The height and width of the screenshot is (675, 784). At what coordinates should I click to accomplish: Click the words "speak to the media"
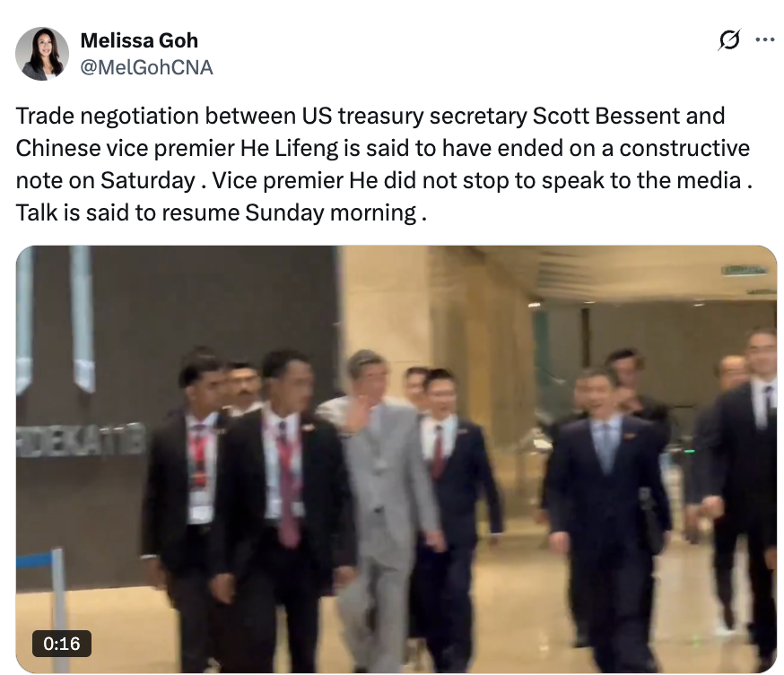641,181
